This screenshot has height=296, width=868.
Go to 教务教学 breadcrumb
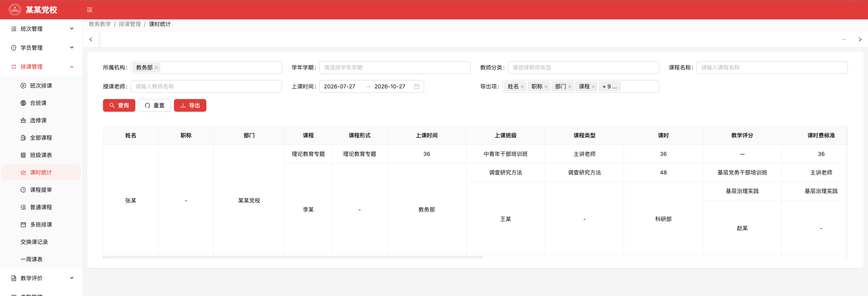[x=100, y=24]
